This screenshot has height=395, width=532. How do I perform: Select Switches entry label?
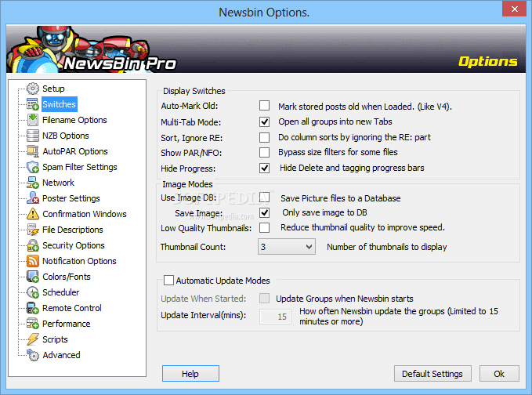tap(59, 104)
